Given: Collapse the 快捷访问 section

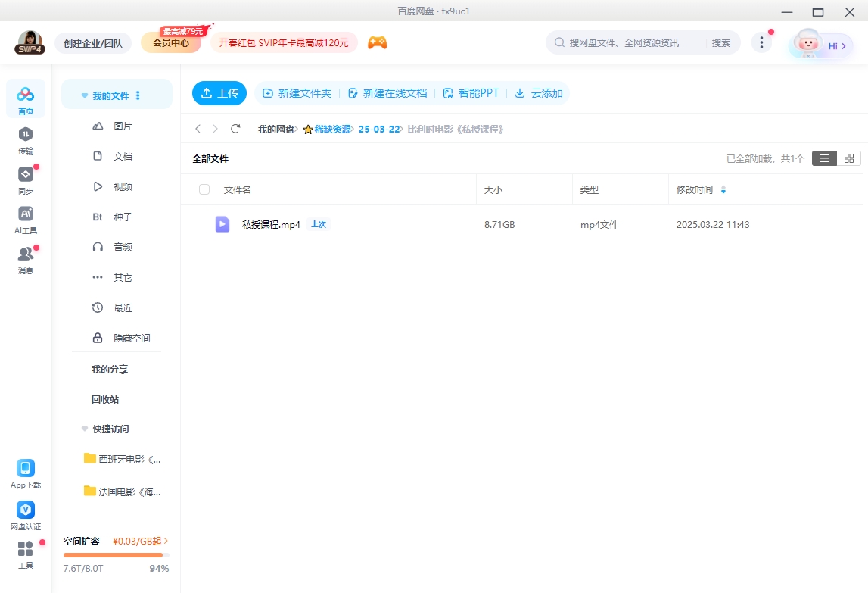Looking at the screenshot, I should 85,429.
